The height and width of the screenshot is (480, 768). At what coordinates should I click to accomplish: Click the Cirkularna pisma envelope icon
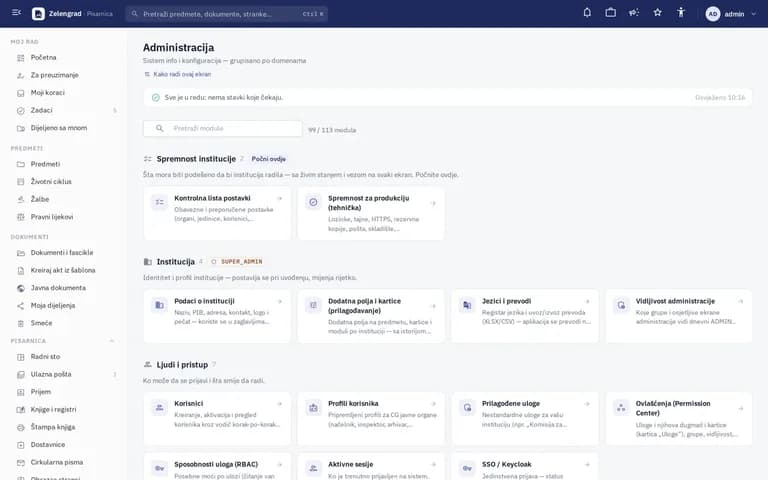click(x=21, y=463)
